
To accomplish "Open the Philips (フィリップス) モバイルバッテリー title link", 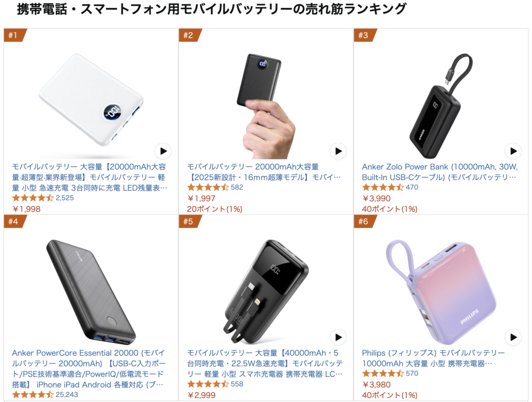I will tap(433, 358).
